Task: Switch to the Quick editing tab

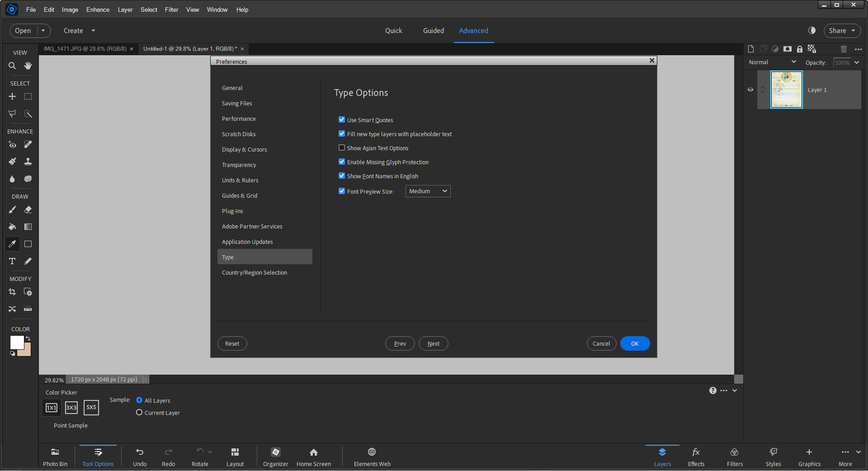Action: 393,30
